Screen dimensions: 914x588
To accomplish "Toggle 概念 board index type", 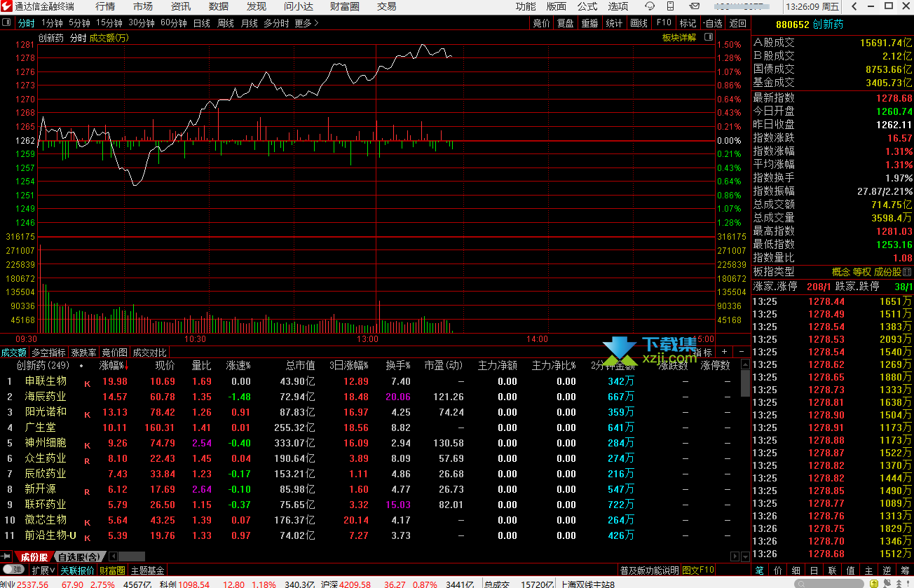I will [x=840, y=272].
